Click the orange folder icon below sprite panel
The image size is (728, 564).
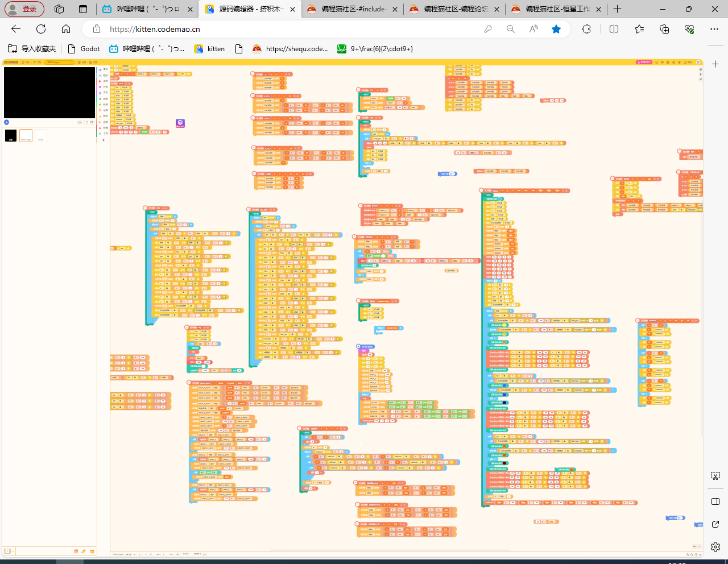(x=92, y=551)
